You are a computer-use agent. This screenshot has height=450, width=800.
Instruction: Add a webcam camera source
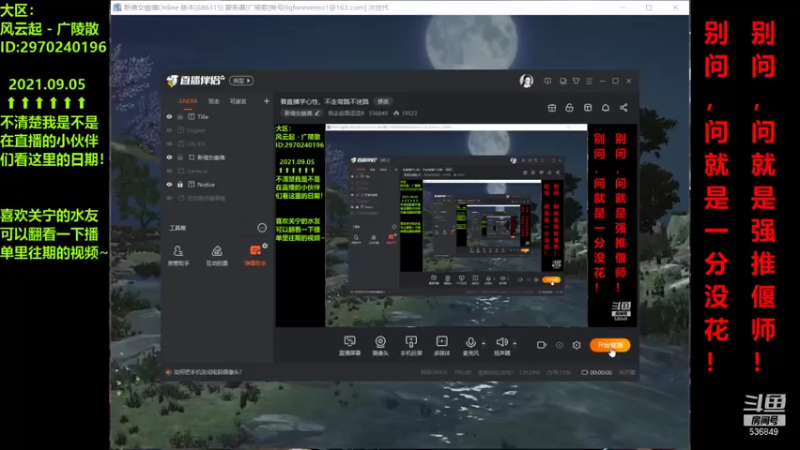(x=380, y=345)
